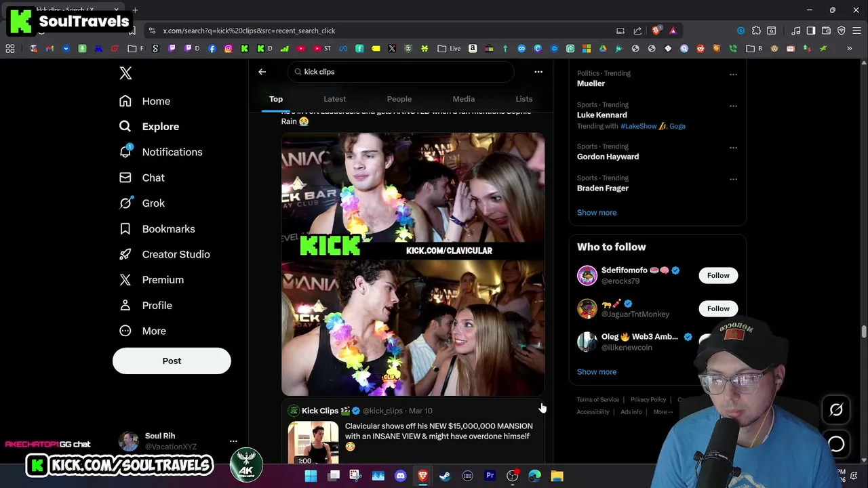Click the Post button
868x488 pixels.
tap(172, 361)
